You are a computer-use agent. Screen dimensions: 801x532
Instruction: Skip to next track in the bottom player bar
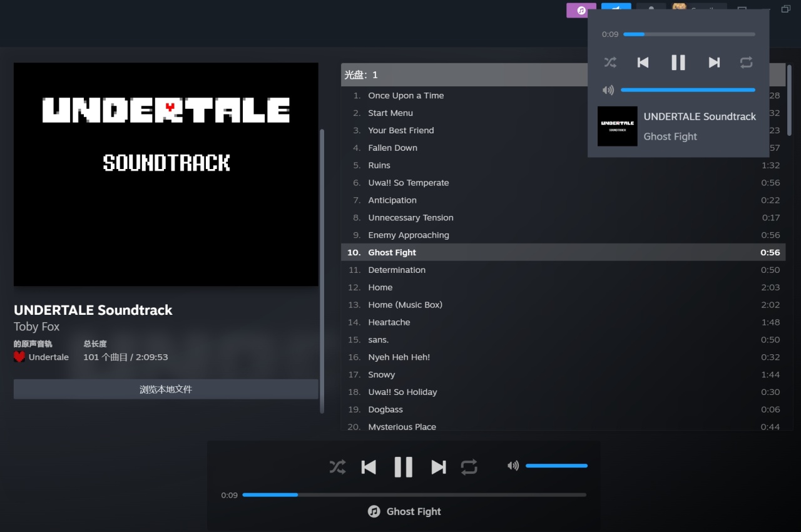click(x=439, y=467)
